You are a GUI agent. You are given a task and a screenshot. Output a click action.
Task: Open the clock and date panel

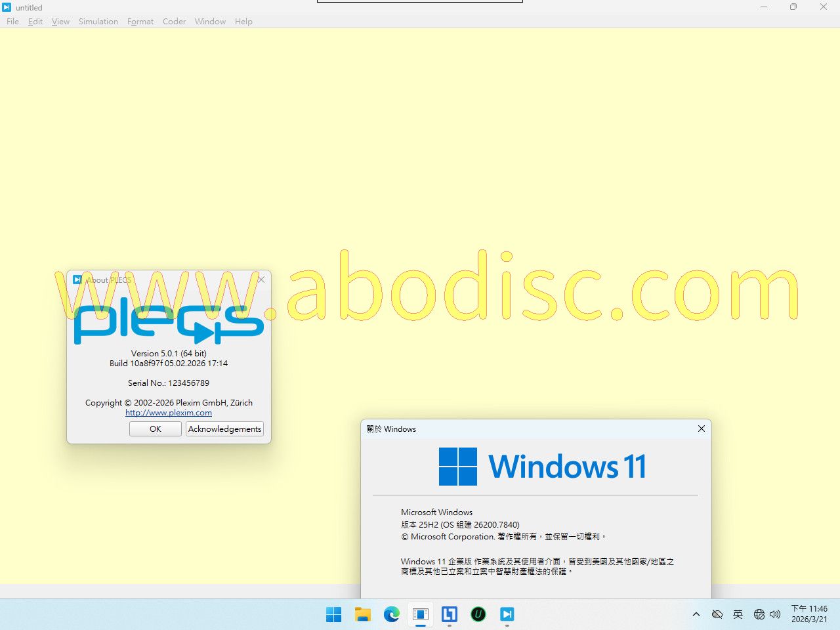(x=809, y=614)
